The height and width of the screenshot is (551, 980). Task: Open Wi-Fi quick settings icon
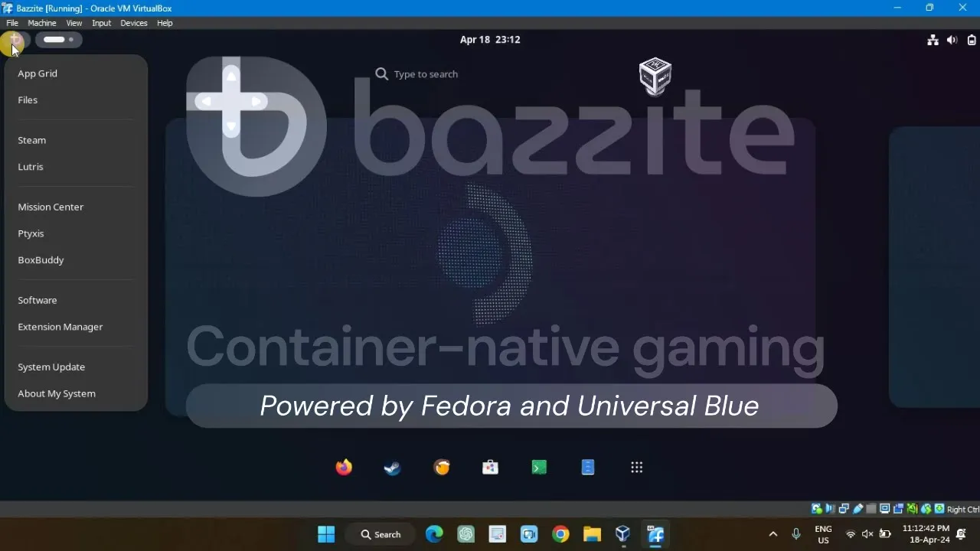pos(850,534)
